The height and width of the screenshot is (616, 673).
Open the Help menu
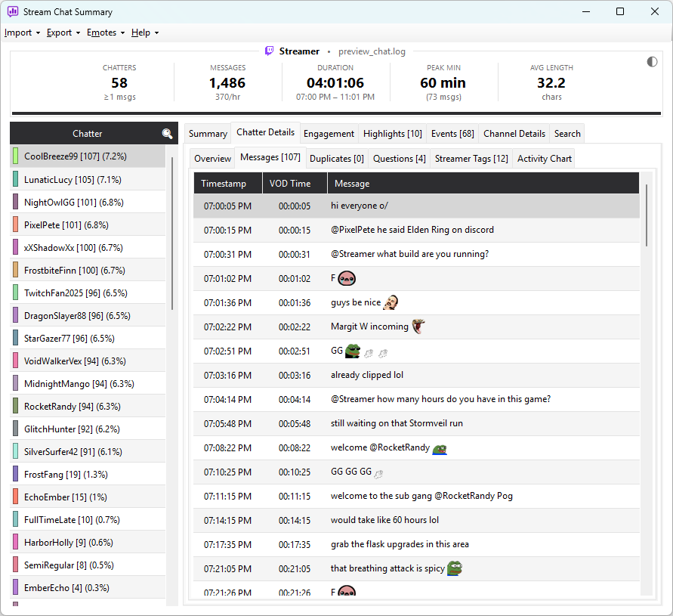pos(145,33)
